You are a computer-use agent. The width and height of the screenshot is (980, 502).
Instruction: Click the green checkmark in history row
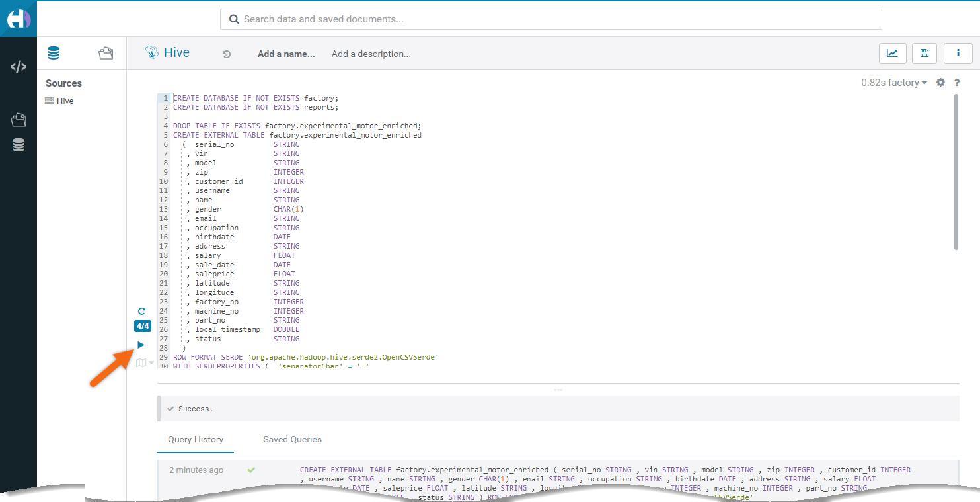pyautogui.click(x=251, y=470)
